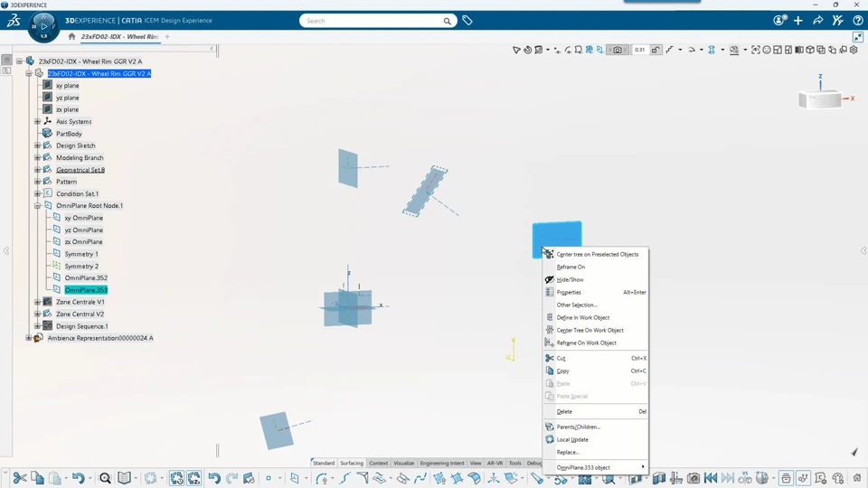Switch to the Surfacing toolbar tab
This screenshot has width=868, height=488.
[x=352, y=463]
